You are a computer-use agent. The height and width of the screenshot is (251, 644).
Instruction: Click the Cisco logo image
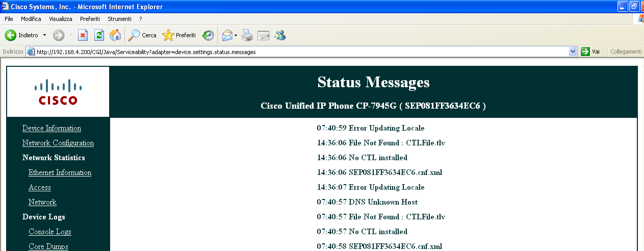[x=58, y=92]
